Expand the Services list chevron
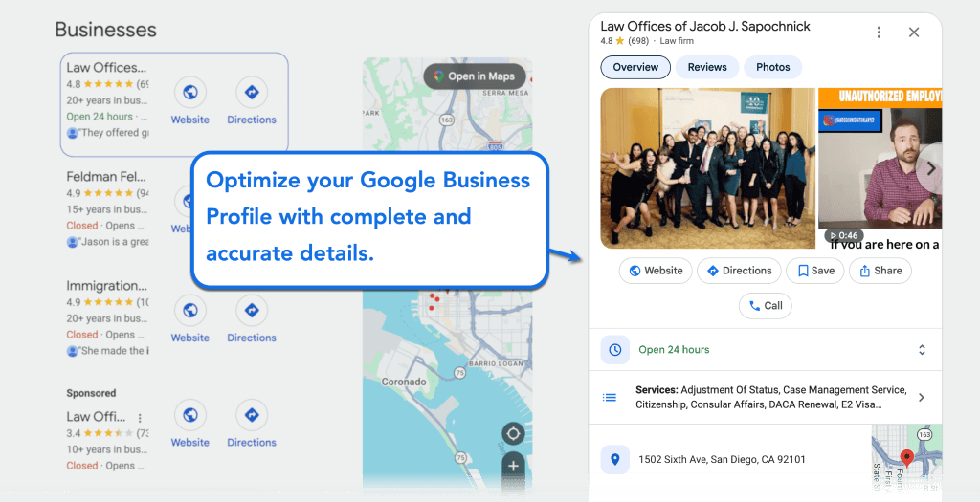The width and height of the screenshot is (980, 502). 922,397
